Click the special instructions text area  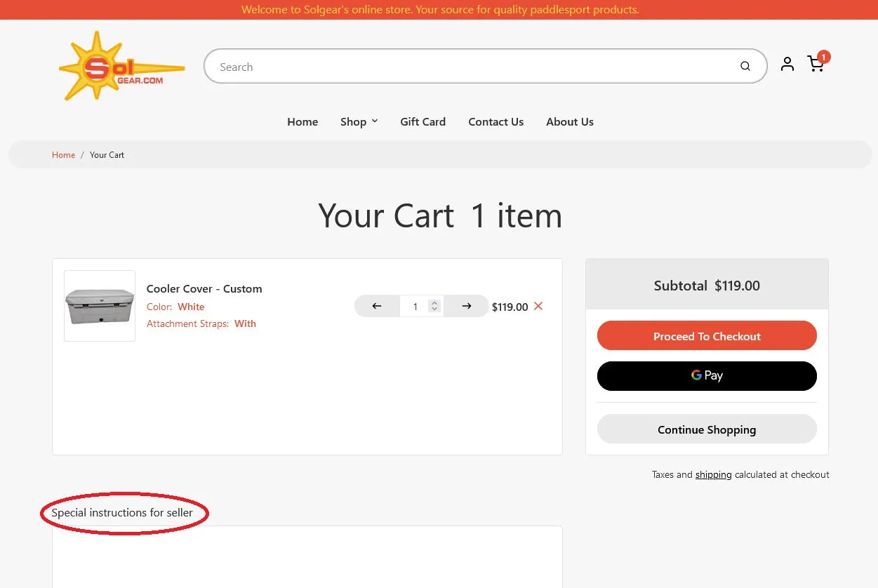[307, 556]
